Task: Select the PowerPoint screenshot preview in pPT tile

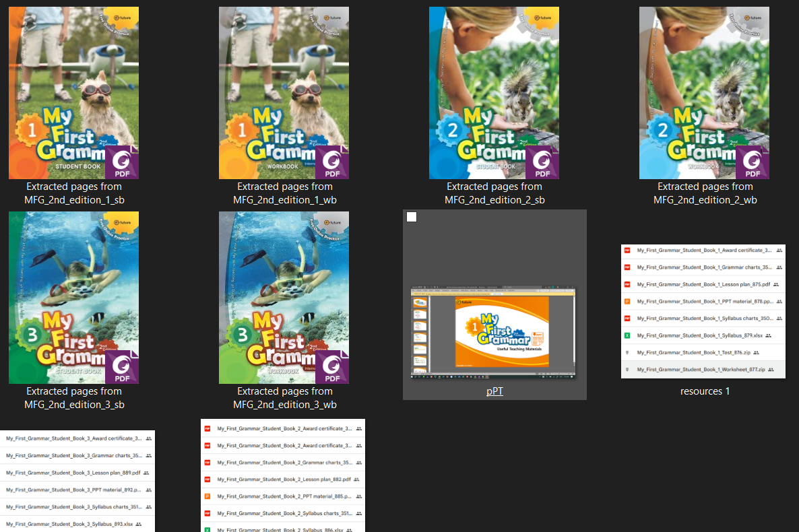Action: click(x=494, y=331)
